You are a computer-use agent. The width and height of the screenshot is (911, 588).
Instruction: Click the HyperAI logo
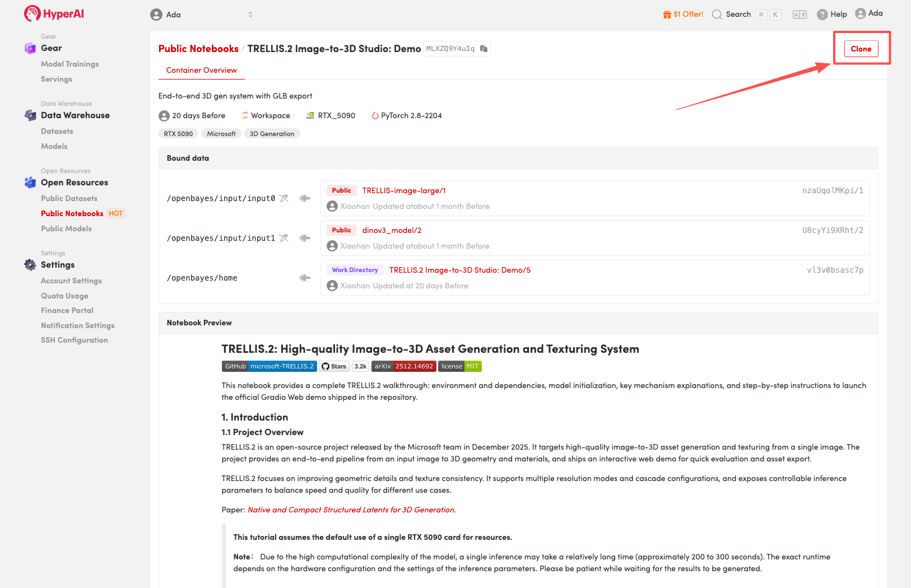tap(54, 14)
